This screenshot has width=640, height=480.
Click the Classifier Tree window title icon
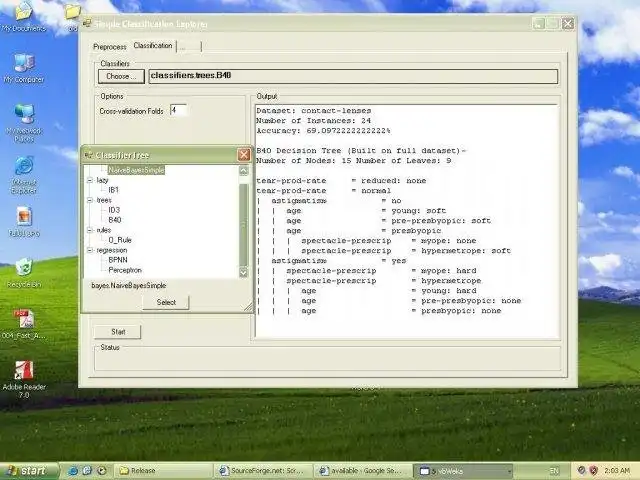[88, 155]
